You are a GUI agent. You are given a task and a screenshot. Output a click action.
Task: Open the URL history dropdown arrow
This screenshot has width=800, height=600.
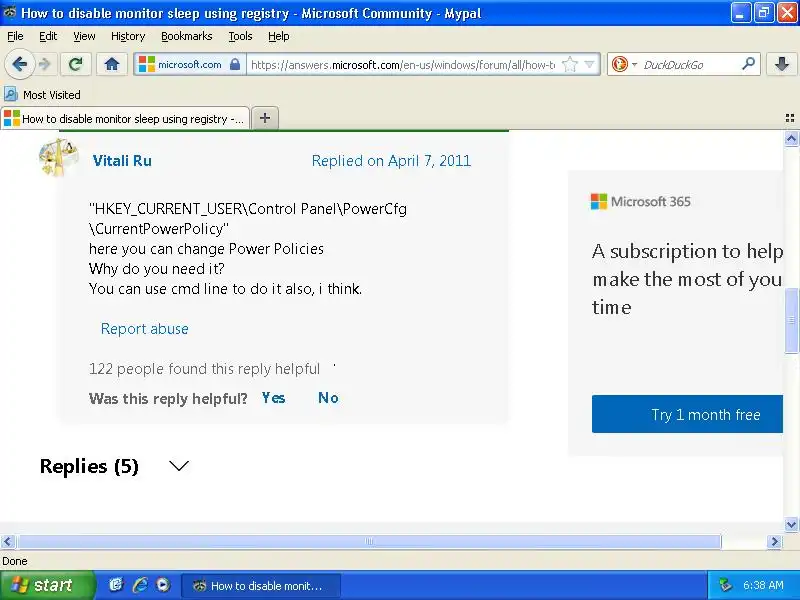pyautogui.click(x=589, y=64)
